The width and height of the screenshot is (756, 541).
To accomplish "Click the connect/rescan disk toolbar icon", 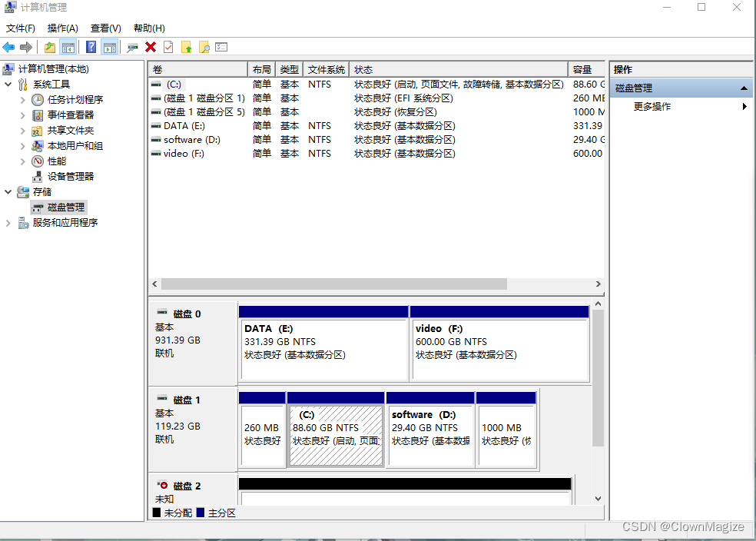I will 132,47.
